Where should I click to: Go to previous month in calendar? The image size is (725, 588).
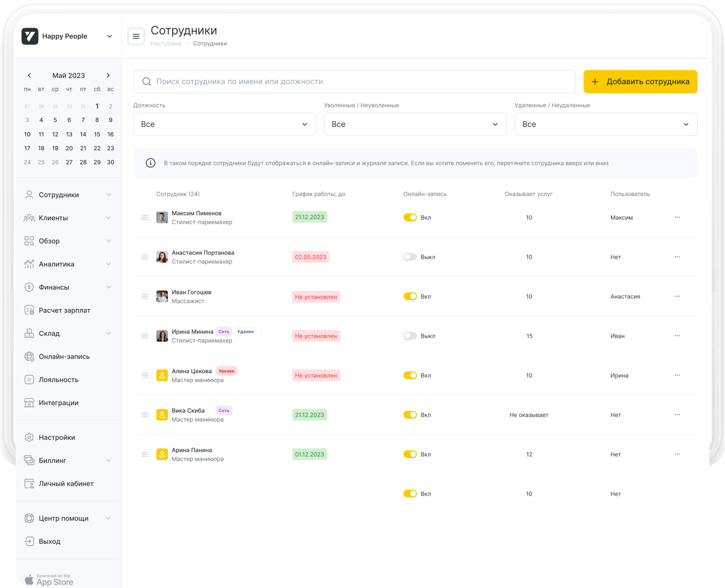coord(29,75)
